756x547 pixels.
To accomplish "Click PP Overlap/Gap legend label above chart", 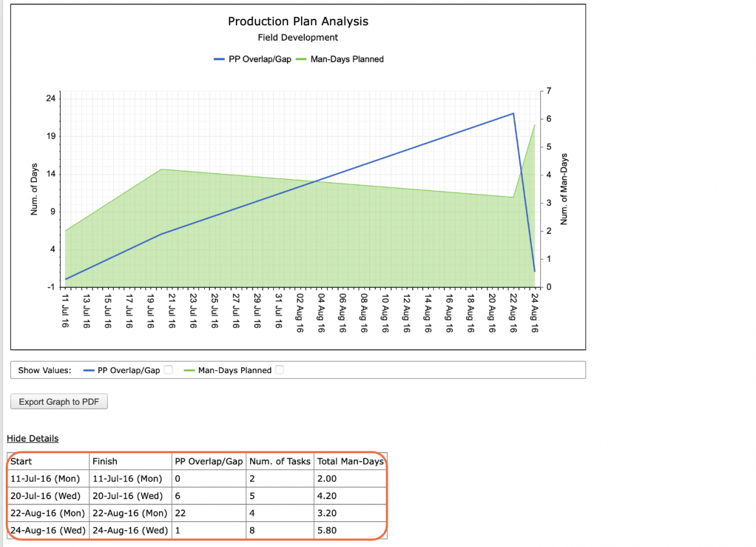I will pos(260,59).
